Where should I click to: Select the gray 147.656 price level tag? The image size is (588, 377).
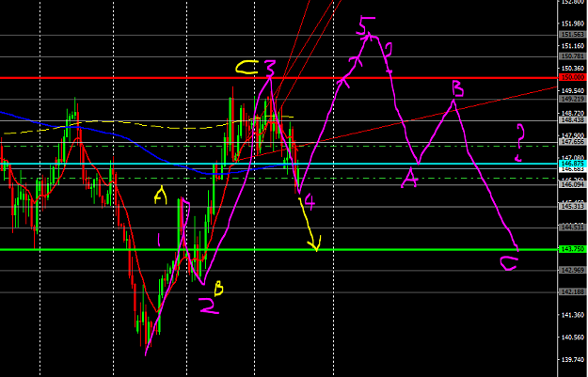(572, 142)
